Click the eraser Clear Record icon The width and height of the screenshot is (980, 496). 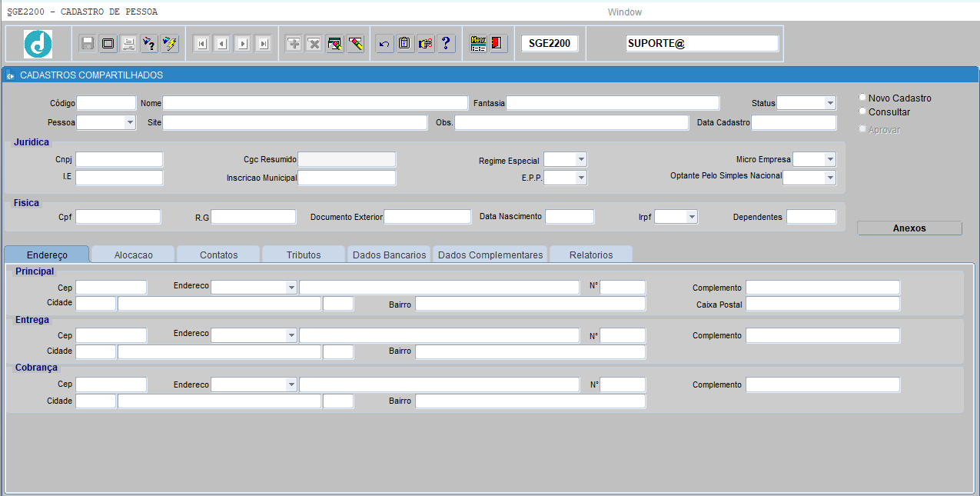pyautogui.click(x=355, y=44)
